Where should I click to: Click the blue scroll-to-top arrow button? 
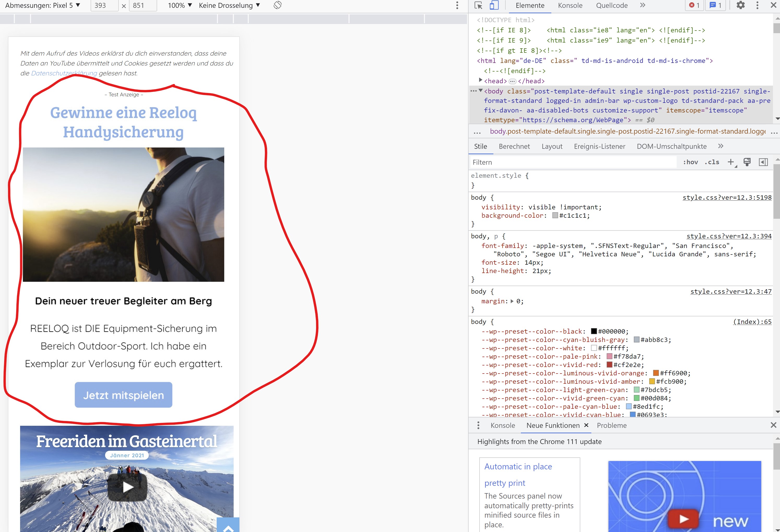(228, 525)
